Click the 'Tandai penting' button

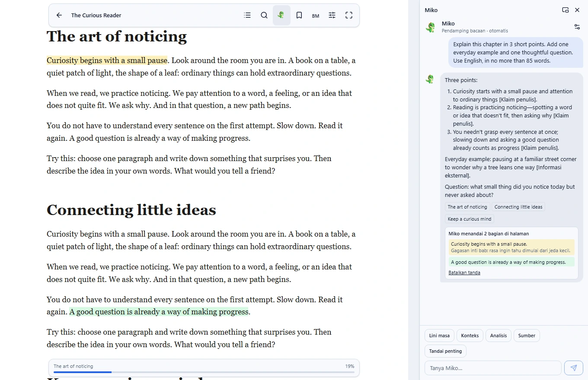coord(445,351)
